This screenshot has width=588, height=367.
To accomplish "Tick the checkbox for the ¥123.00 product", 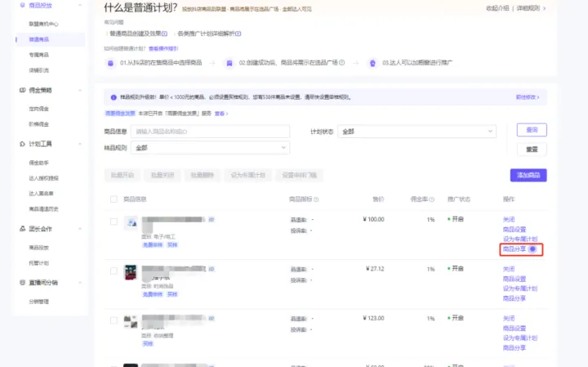I will click(114, 320).
